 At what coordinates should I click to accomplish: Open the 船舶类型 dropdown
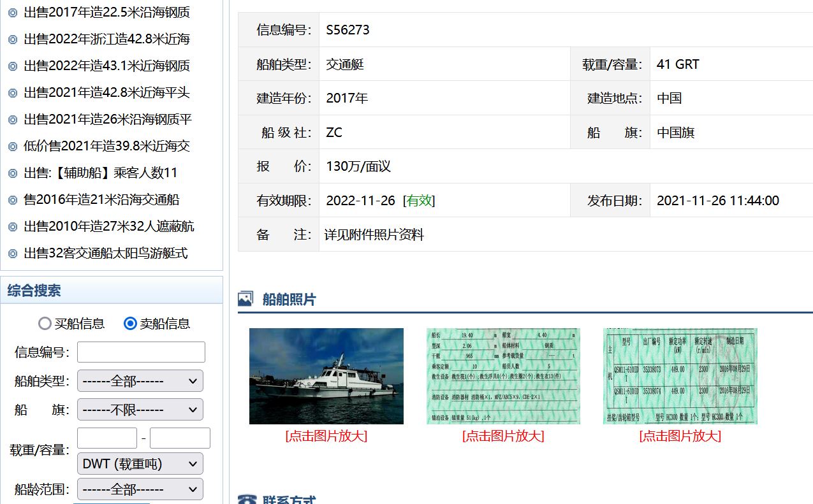click(140, 381)
